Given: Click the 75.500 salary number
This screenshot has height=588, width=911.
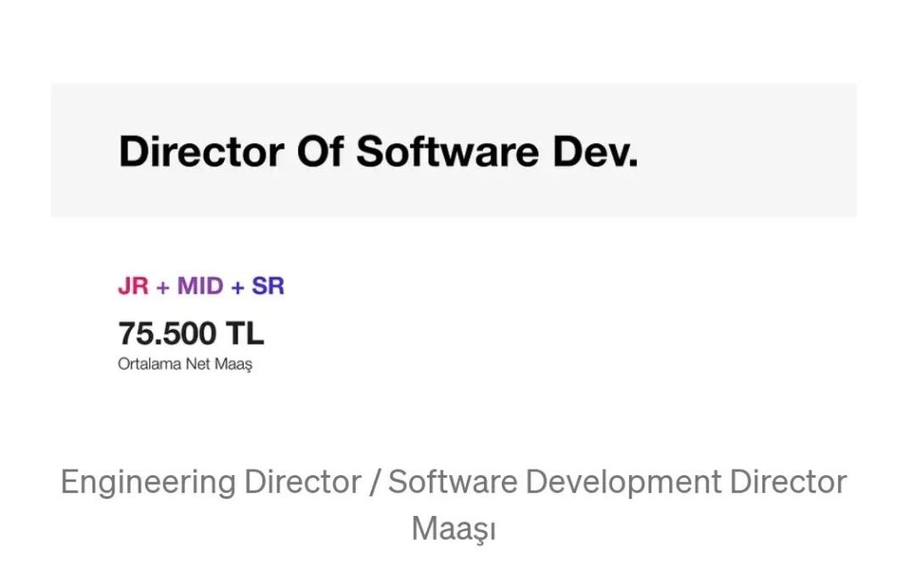Looking at the screenshot, I should click(x=167, y=334).
